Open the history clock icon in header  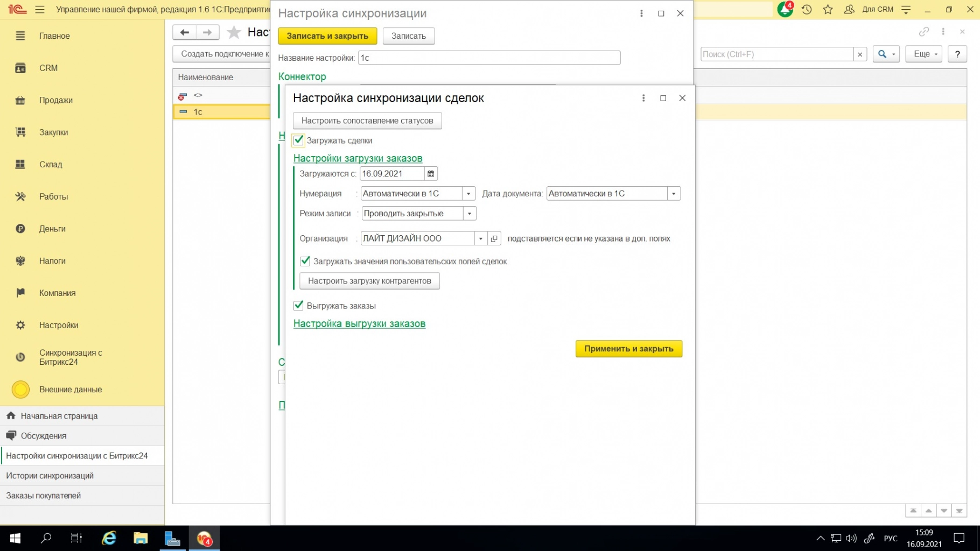[x=807, y=10]
